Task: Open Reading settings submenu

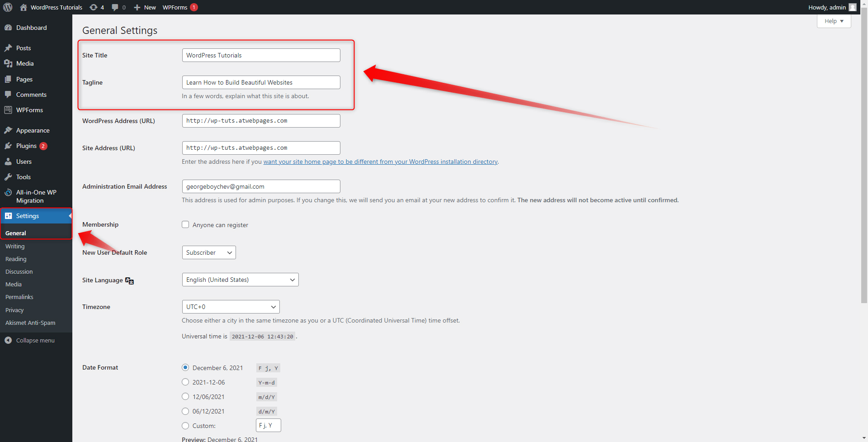Action: [16, 259]
